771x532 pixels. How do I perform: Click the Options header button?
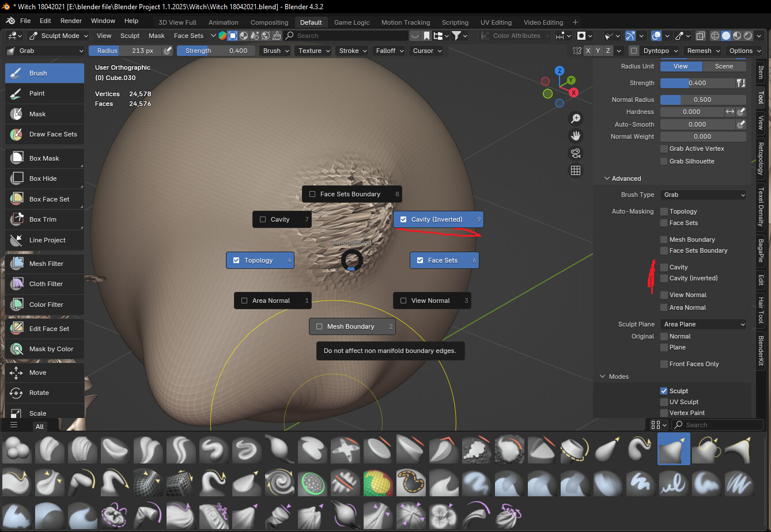point(744,51)
